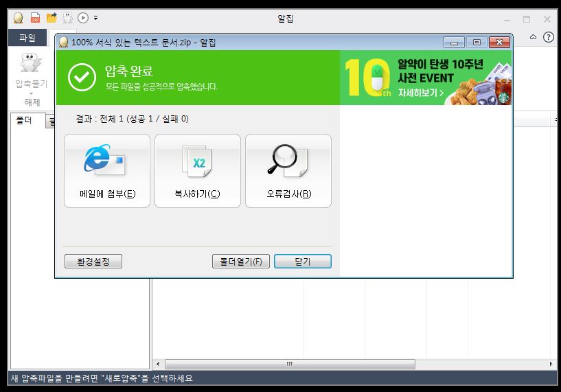Expand the 압축풀기 dropdown arrow
Screen dimensions: 561x392
[32, 93]
